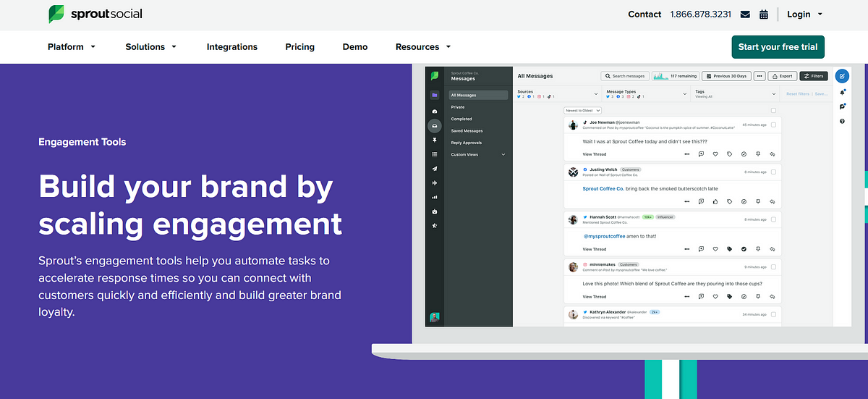The width and height of the screenshot is (868, 399).
Task: Tick the checkbox on Hannah Scott's message
Action: (x=773, y=219)
